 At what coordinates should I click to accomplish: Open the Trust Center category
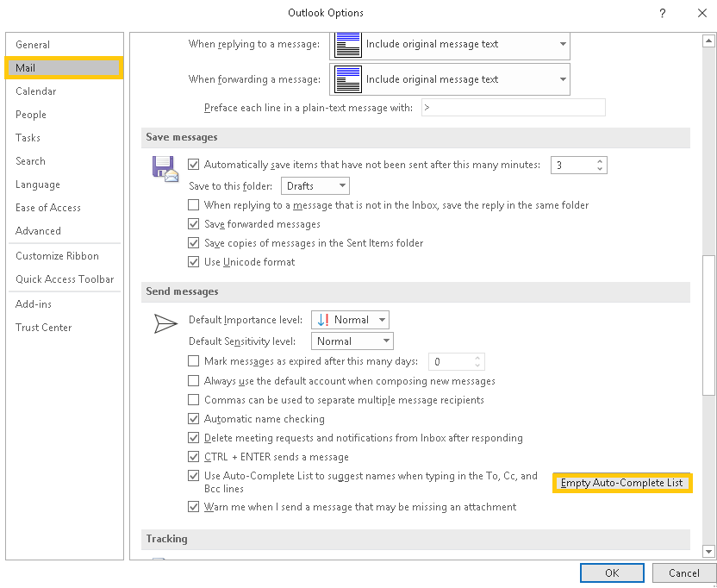(x=65, y=327)
